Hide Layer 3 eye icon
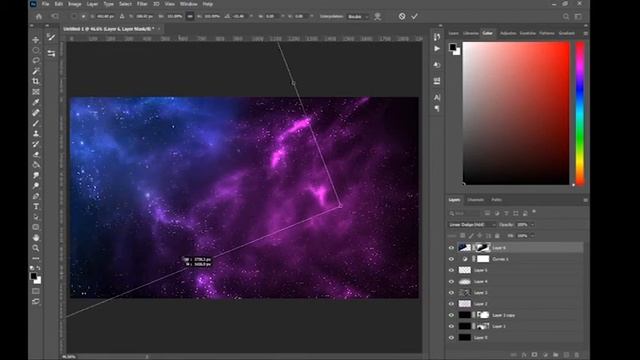The image size is (640, 360). 451,293
